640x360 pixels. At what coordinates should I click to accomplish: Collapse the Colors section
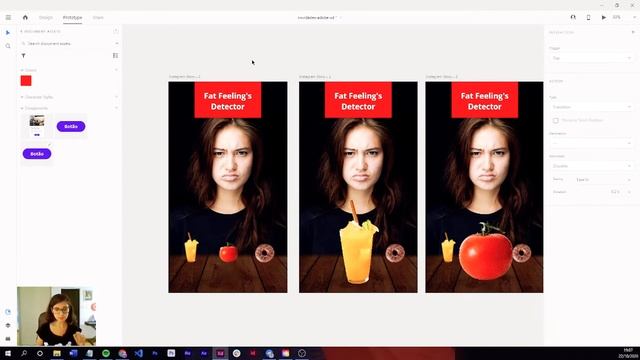click(x=22, y=70)
